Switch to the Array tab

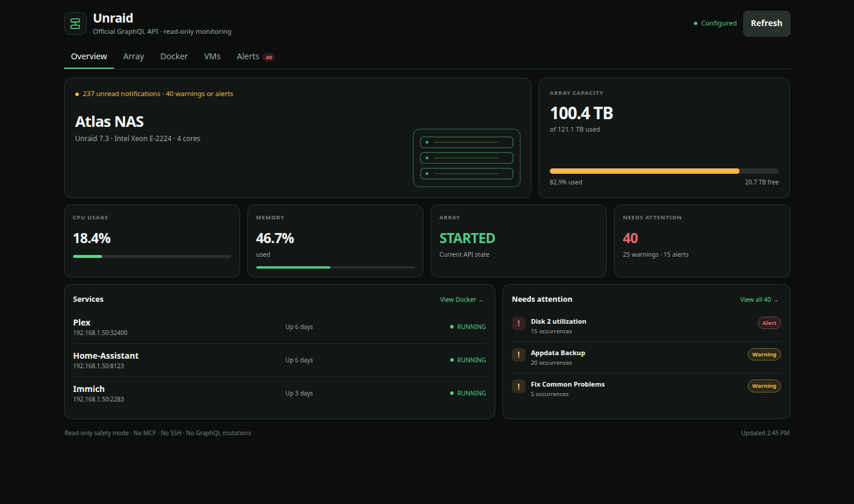pos(133,56)
